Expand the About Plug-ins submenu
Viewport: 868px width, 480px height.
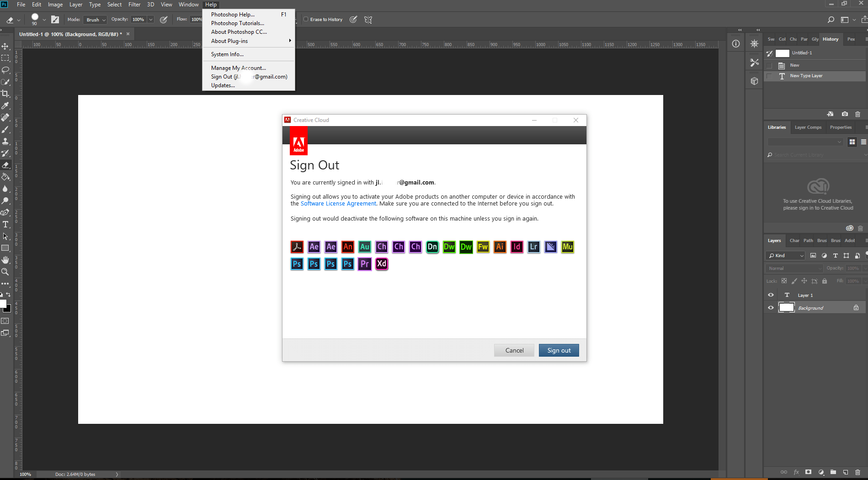(249, 41)
